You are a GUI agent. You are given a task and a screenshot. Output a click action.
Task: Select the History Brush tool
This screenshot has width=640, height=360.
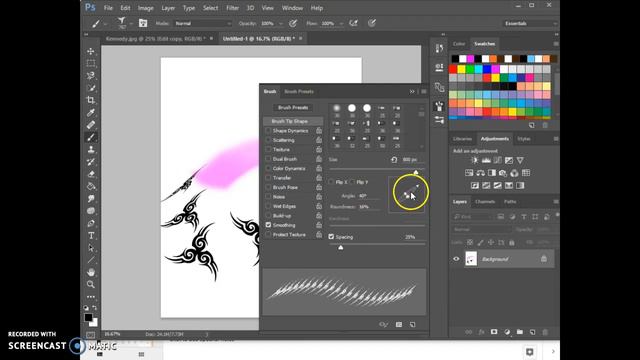click(91, 162)
